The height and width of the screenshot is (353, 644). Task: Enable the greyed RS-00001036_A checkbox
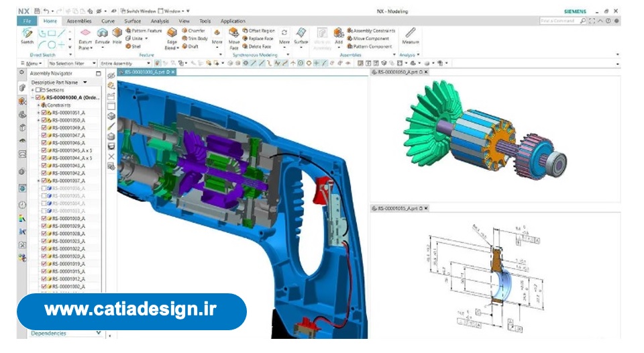tap(44, 189)
